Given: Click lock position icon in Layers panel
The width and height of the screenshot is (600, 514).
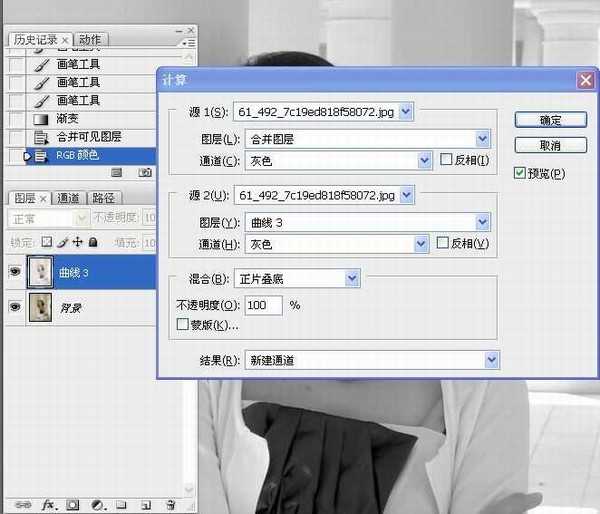Looking at the screenshot, I should 77,242.
